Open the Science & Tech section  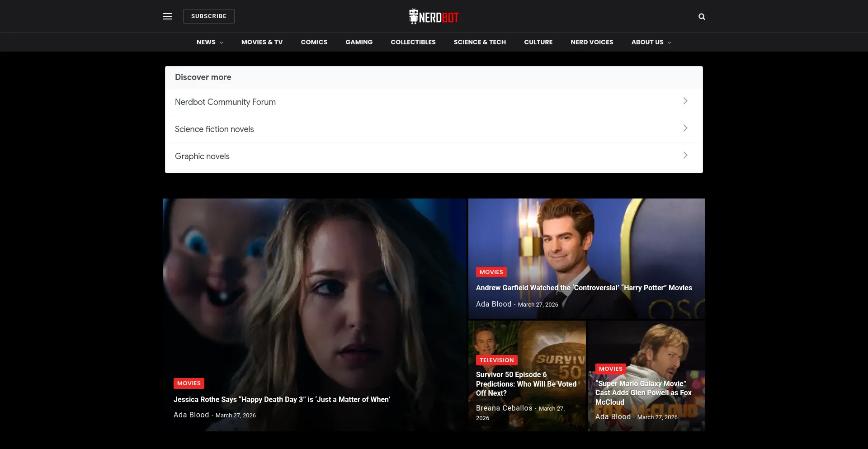(480, 42)
